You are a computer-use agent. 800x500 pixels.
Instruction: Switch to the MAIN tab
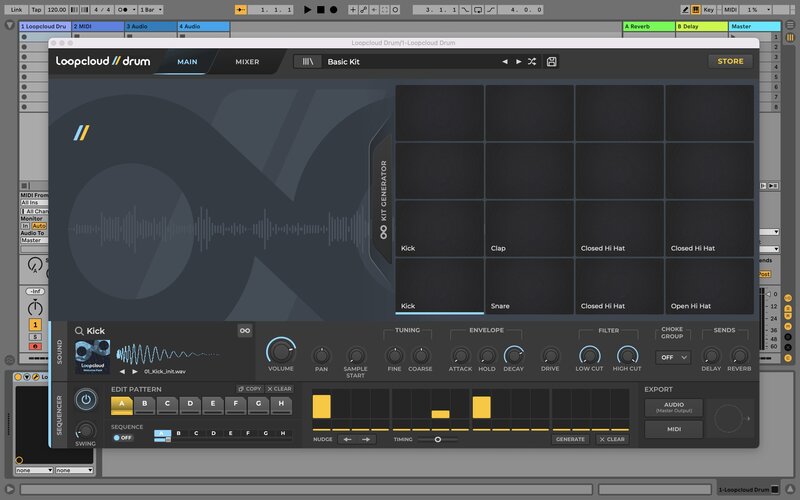click(x=187, y=62)
